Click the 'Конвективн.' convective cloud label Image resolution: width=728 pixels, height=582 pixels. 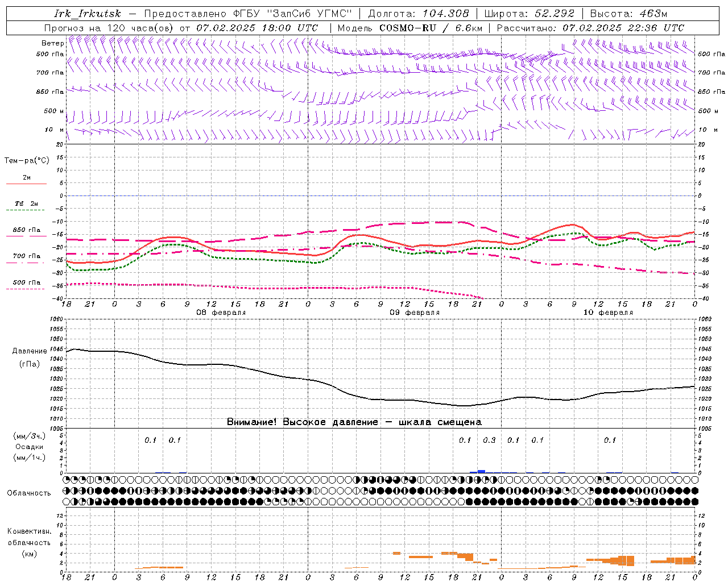coord(30,531)
